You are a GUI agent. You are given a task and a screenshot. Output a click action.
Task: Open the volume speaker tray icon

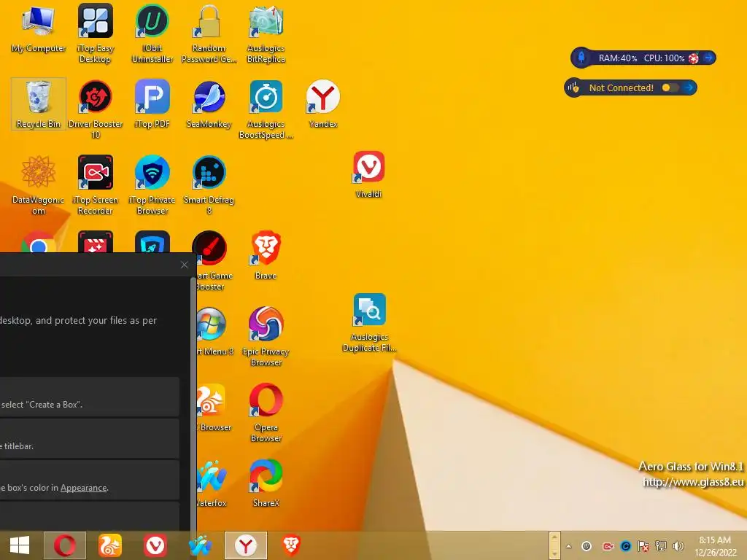click(678, 546)
